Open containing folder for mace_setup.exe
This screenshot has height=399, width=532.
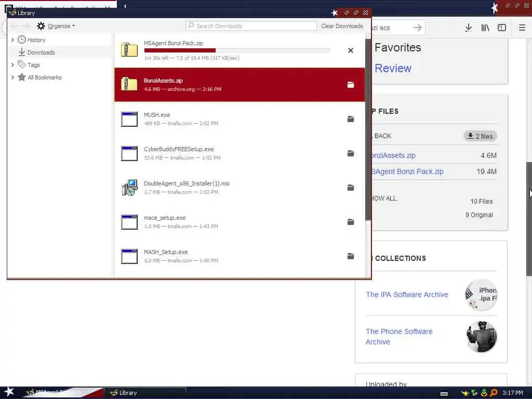[351, 222]
